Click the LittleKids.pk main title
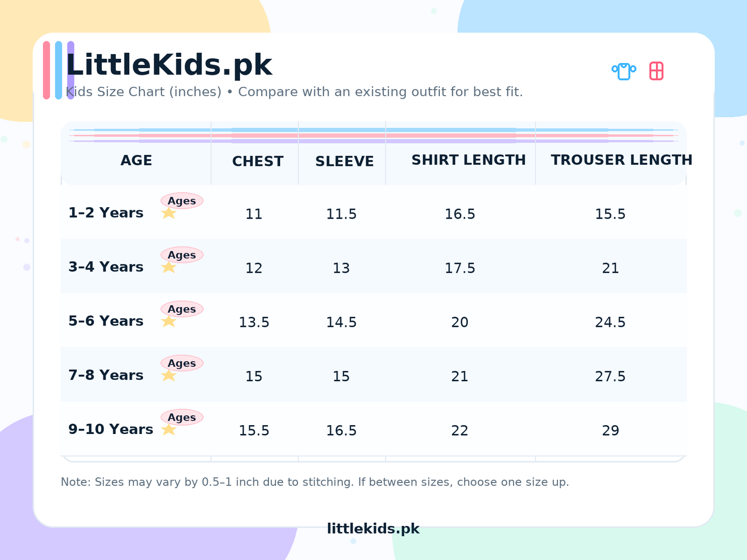The width and height of the screenshot is (747, 560). coord(169,65)
